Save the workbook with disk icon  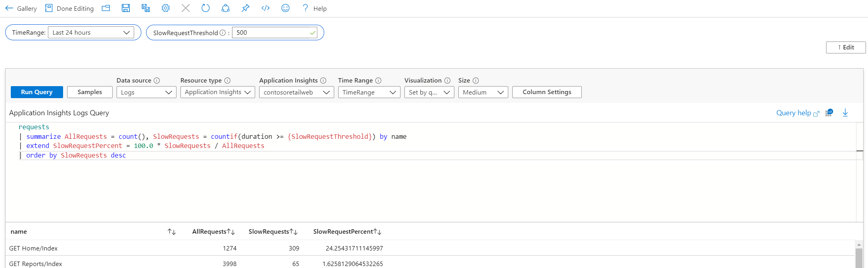pyautogui.click(x=126, y=8)
